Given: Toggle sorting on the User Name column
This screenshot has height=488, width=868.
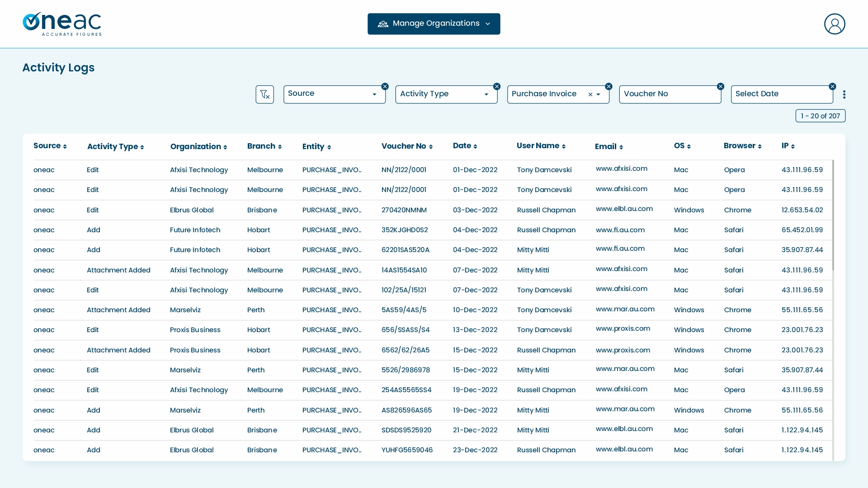Looking at the screenshot, I should 564,146.
